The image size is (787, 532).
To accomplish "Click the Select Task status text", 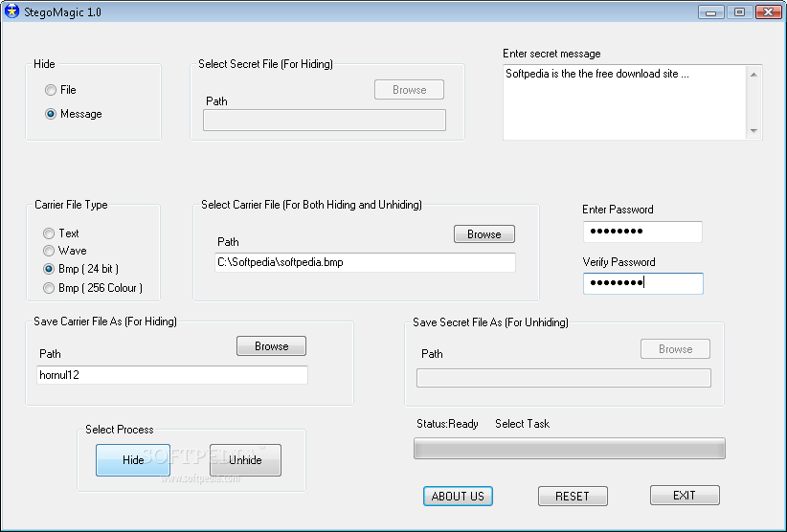I will click(x=522, y=424).
